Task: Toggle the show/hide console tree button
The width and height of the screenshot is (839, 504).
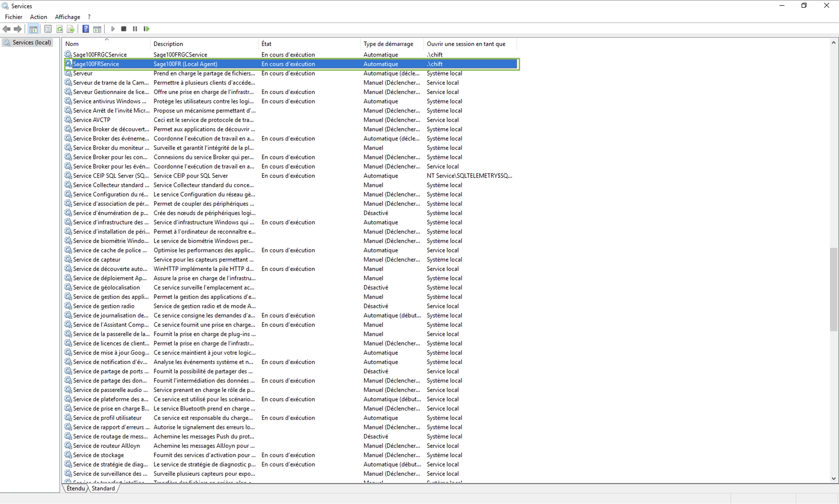Action: pos(33,29)
